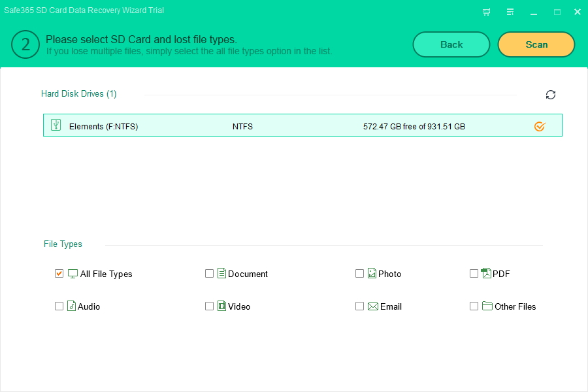Click 'Please select SD Card and lost file types' heading
Screen dimensions: 588x392
141,39
